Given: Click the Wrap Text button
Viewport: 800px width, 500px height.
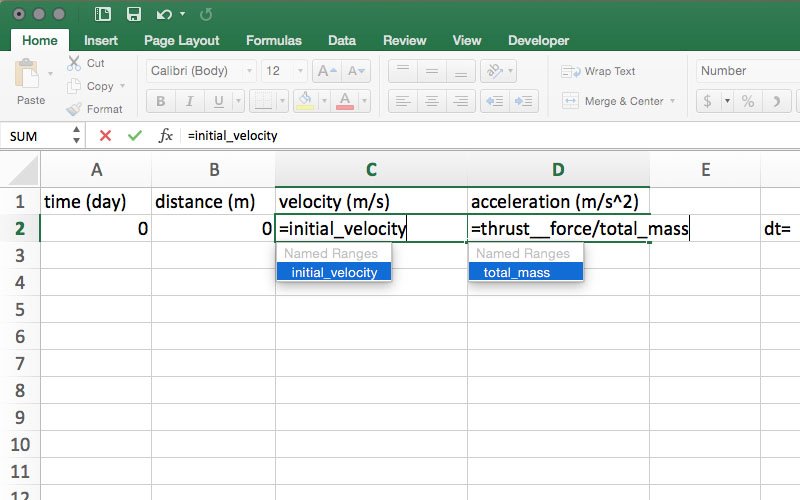Looking at the screenshot, I should click(x=599, y=71).
